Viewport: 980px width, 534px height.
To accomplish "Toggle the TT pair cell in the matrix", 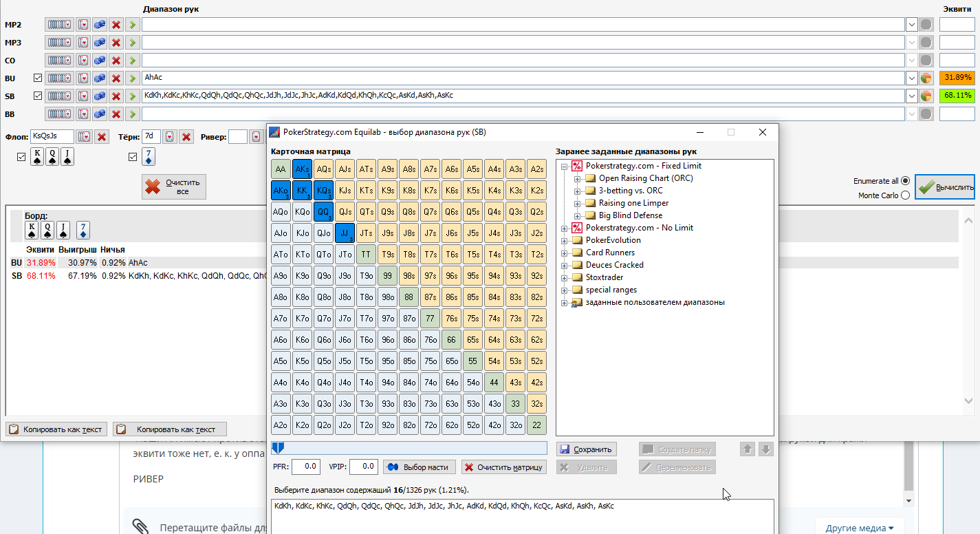I will (x=366, y=255).
